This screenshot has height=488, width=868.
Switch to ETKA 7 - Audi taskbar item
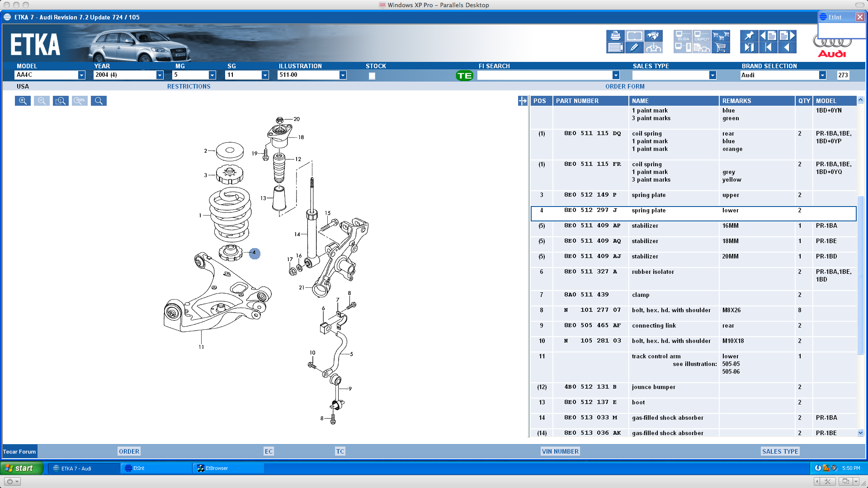[x=84, y=468]
